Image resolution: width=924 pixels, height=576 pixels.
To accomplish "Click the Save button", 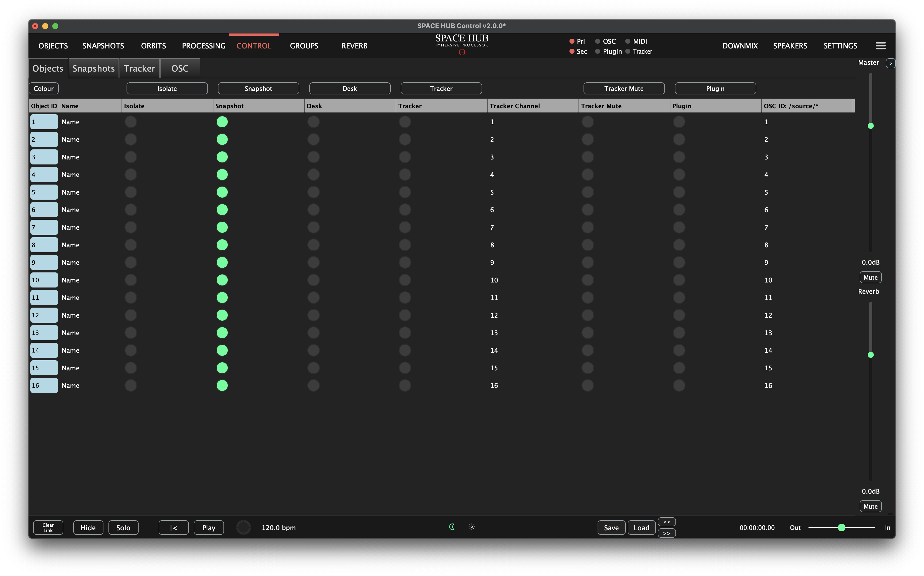I will [611, 528].
